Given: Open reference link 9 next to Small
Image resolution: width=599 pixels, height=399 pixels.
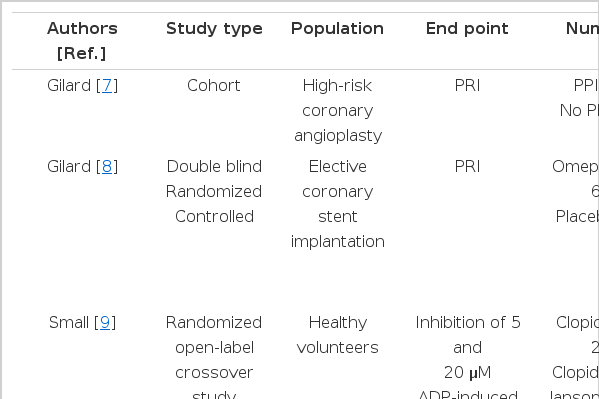Looking at the screenshot, I should tap(105, 323).
